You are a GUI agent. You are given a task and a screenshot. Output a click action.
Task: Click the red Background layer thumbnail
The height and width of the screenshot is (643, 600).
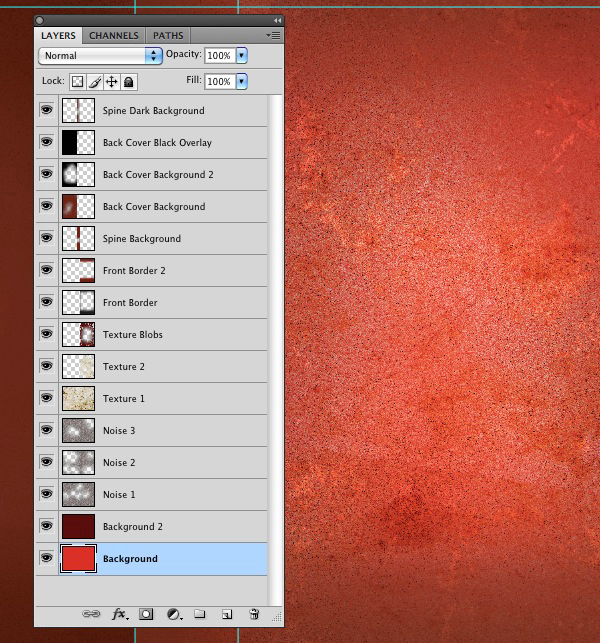coord(78,559)
